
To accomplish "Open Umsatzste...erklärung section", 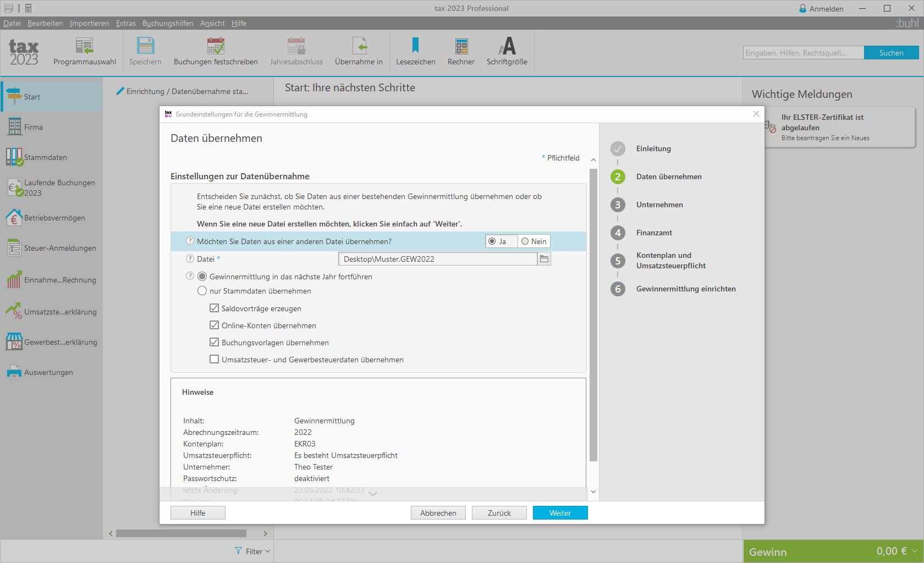I will click(51, 312).
